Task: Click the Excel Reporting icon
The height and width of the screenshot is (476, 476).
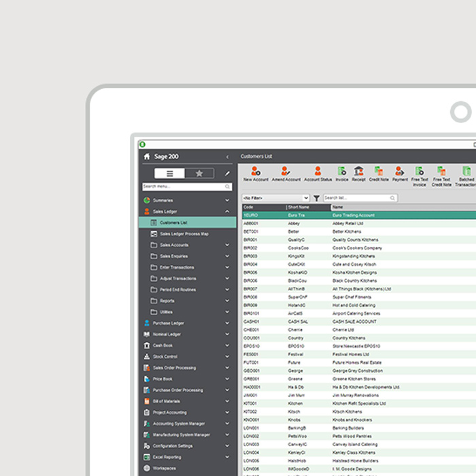Action: click(147, 457)
